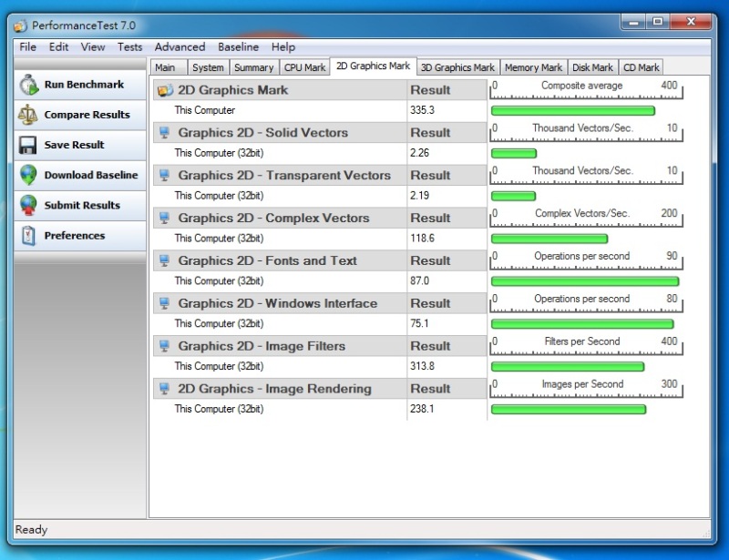Click the monitor icon beside Solid Vectors

[164, 133]
